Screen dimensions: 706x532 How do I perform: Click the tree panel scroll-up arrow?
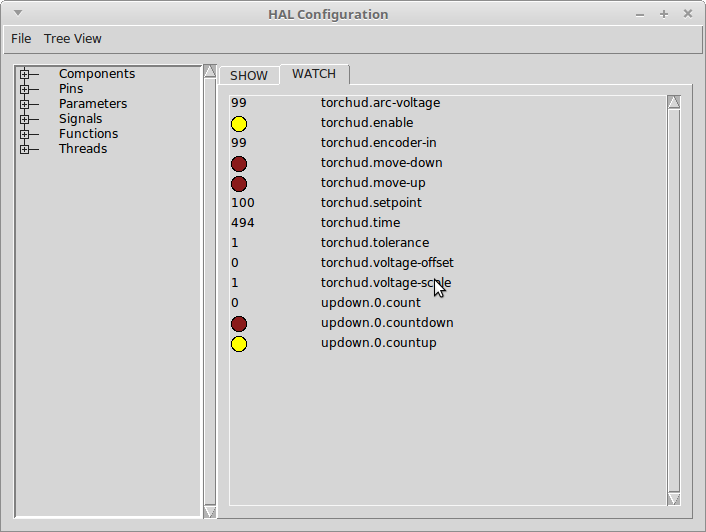pos(210,71)
